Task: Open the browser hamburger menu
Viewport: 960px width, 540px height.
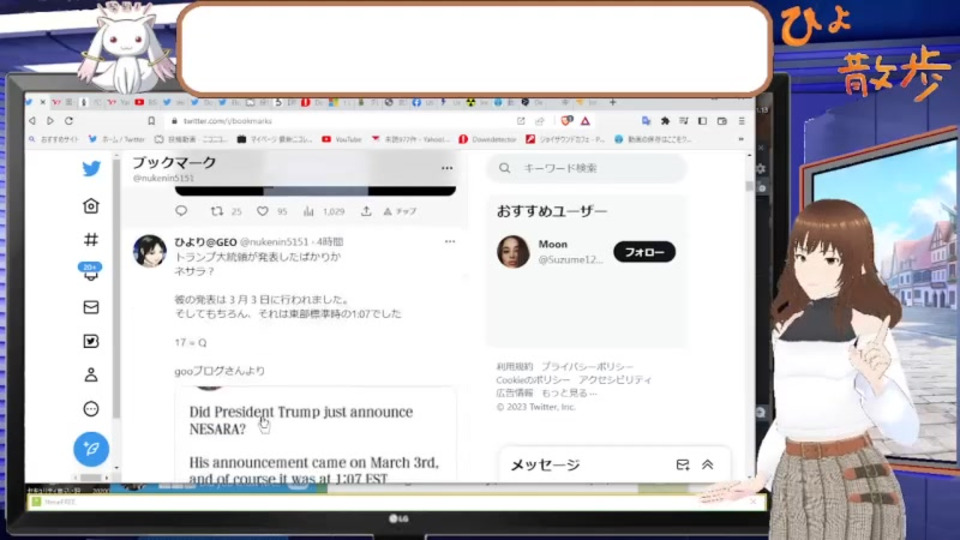Action: point(741,121)
